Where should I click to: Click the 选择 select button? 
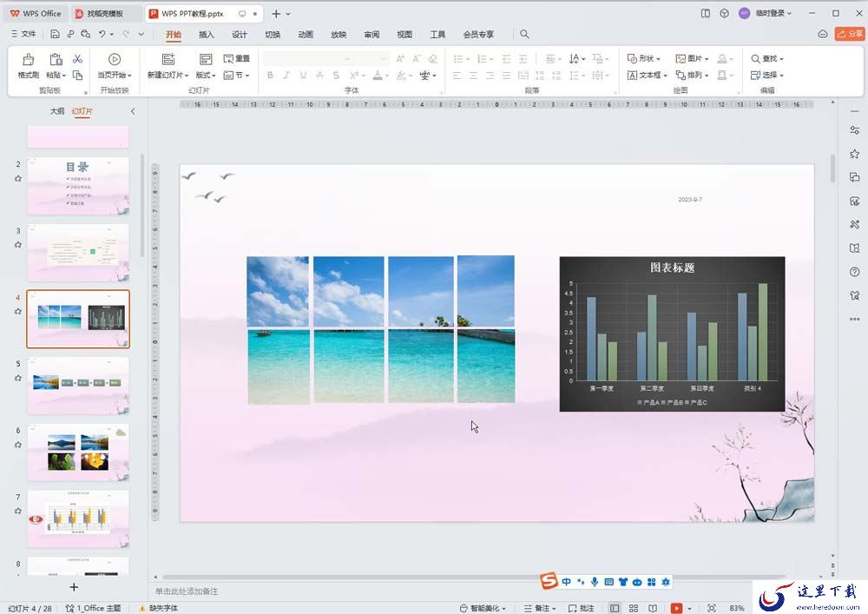tap(767, 76)
